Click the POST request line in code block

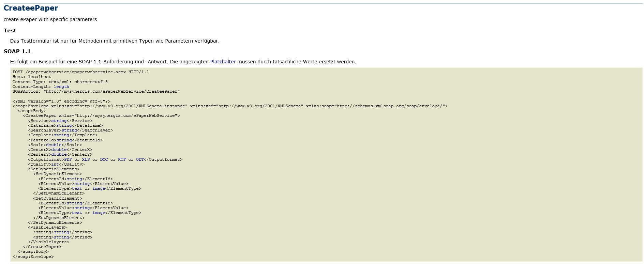(80, 72)
